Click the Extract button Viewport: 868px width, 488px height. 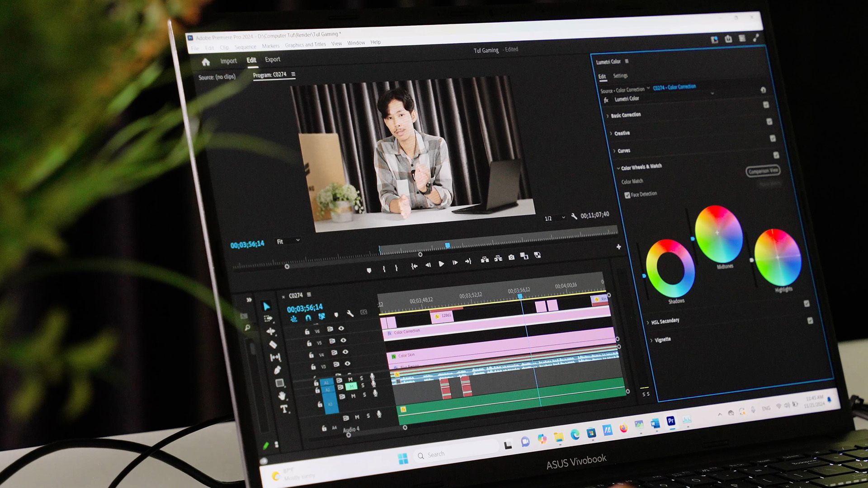(498, 258)
